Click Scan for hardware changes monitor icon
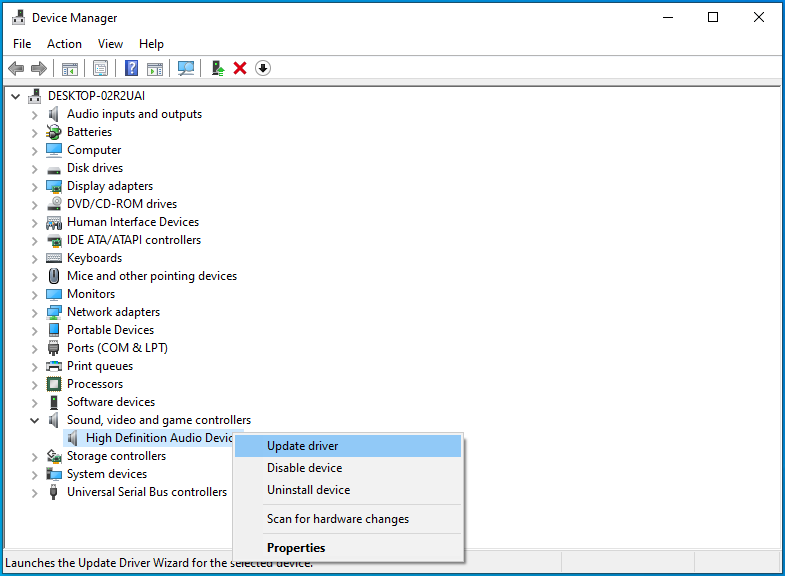This screenshot has height=576, width=785. [x=186, y=68]
